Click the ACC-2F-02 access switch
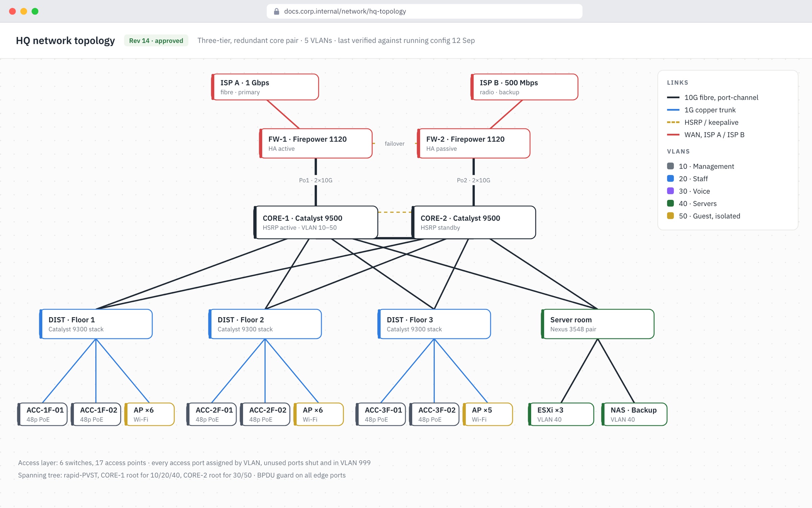This screenshot has width=812, height=508. coord(265,414)
